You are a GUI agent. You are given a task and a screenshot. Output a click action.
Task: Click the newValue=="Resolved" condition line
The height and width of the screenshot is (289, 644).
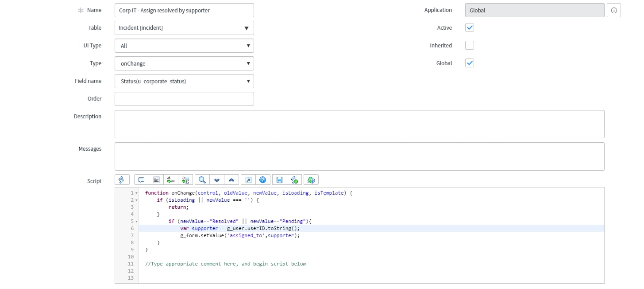click(x=240, y=221)
